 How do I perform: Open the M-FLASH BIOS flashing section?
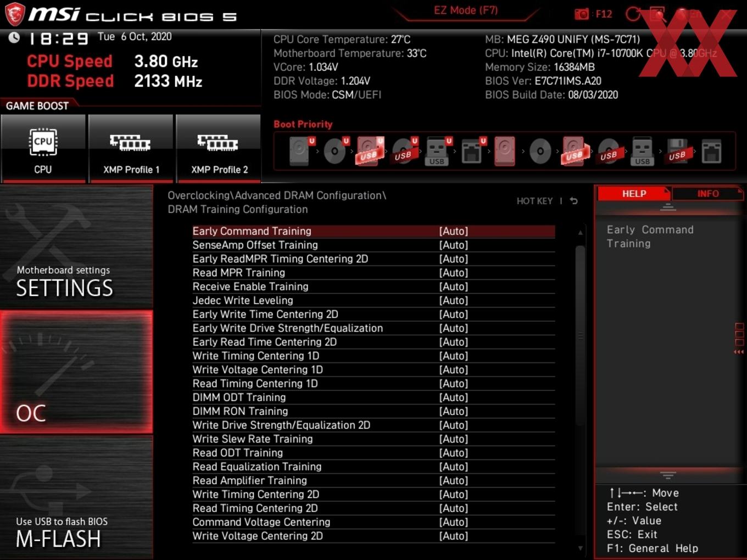tap(76, 497)
